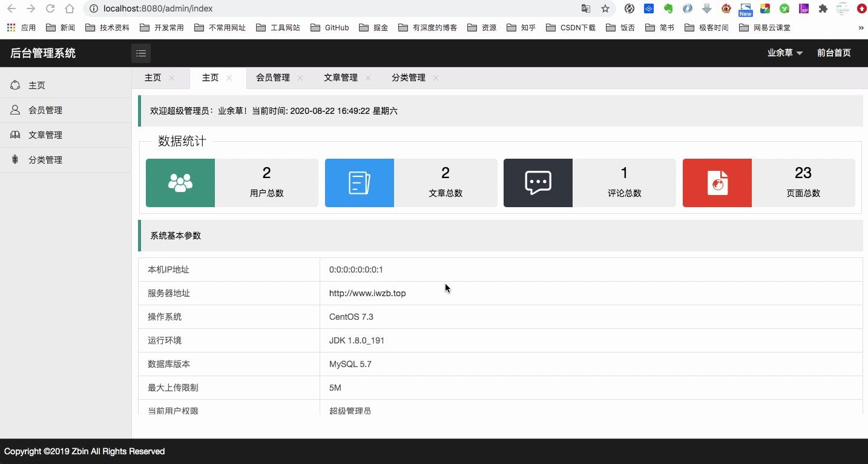
Task: Close the 文章管理 tab
Action: click(368, 78)
